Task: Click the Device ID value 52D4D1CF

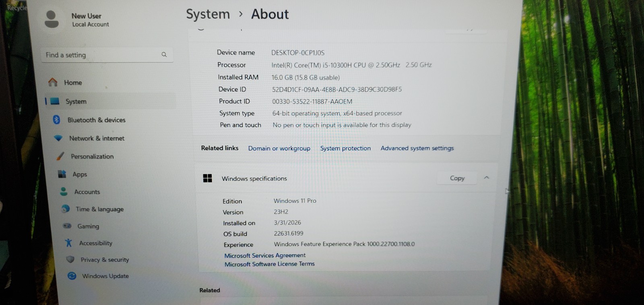Action: (337, 89)
